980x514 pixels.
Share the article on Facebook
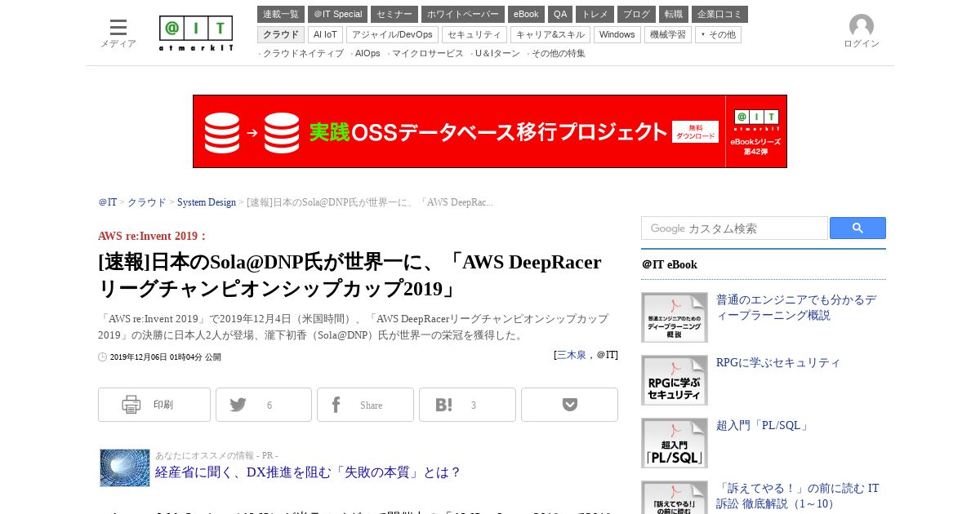pos(365,405)
